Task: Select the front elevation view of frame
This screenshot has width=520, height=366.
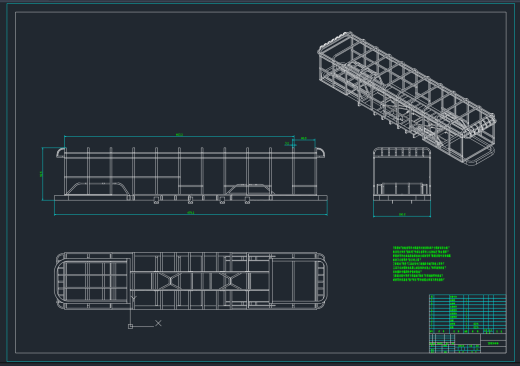Action: 191,175
